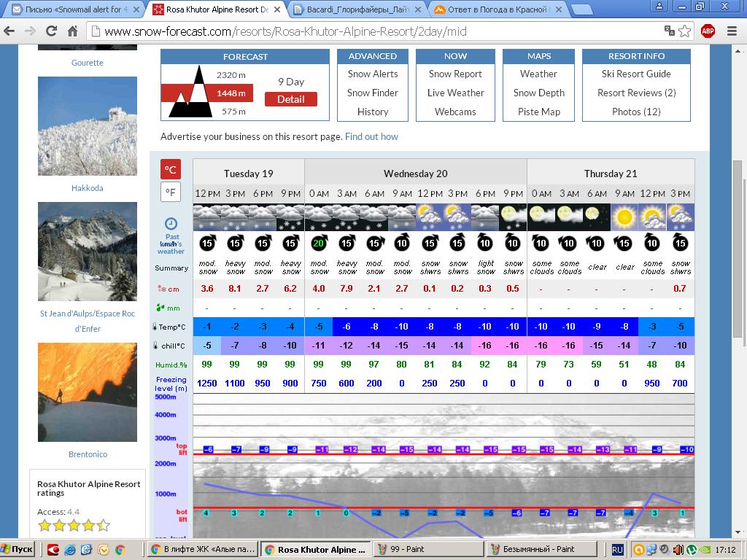Screen dimensions: 747x560
Task: Open the Hakkoda resort photo thumbnail
Action: (x=88, y=126)
